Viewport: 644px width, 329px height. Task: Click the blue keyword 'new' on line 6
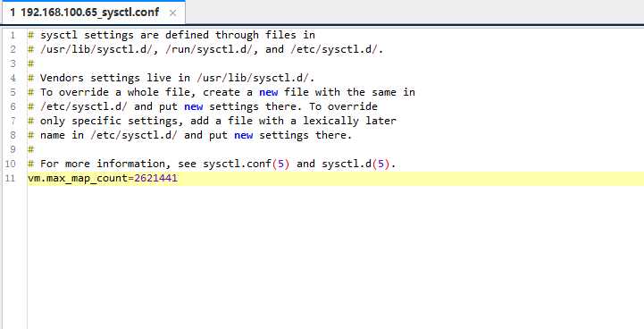pyautogui.click(x=194, y=106)
